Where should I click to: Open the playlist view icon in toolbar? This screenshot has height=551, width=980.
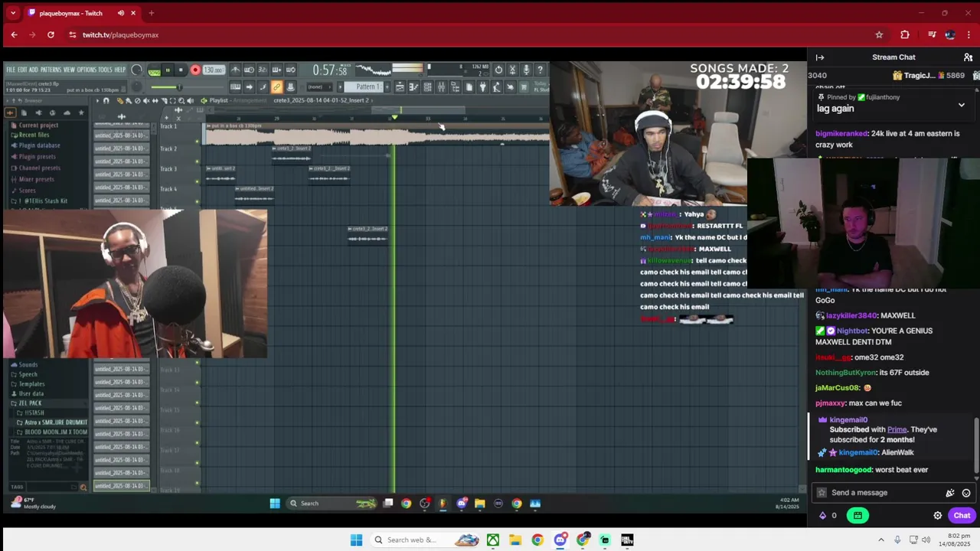tap(400, 87)
